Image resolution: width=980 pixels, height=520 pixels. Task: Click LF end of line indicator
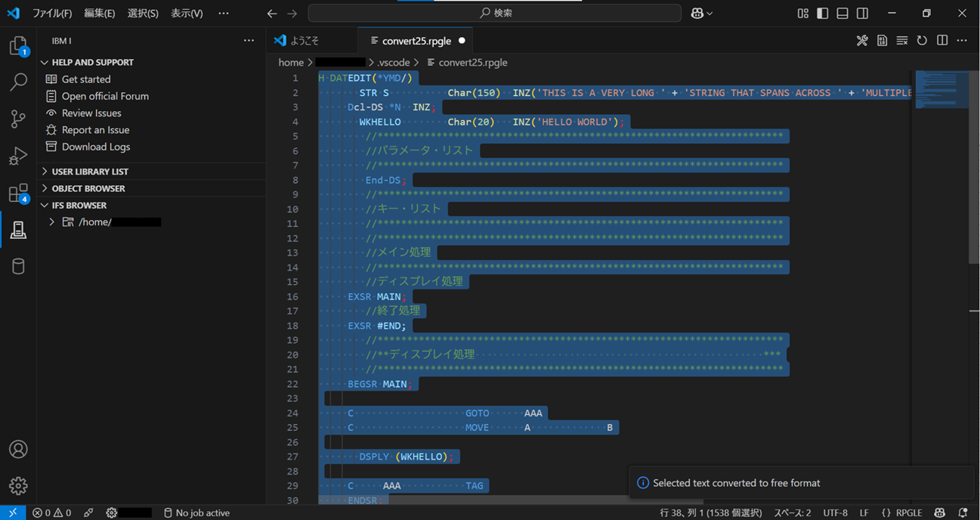coord(864,512)
